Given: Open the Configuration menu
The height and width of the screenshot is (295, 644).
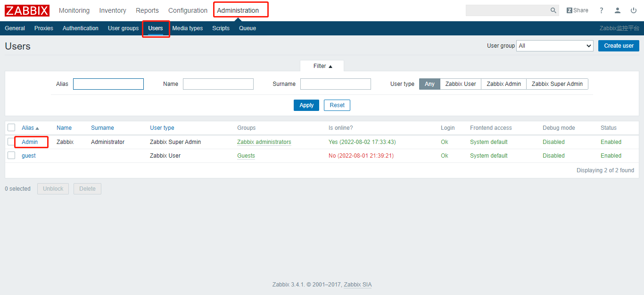Looking at the screenshot, I should (x=188, y=10).
